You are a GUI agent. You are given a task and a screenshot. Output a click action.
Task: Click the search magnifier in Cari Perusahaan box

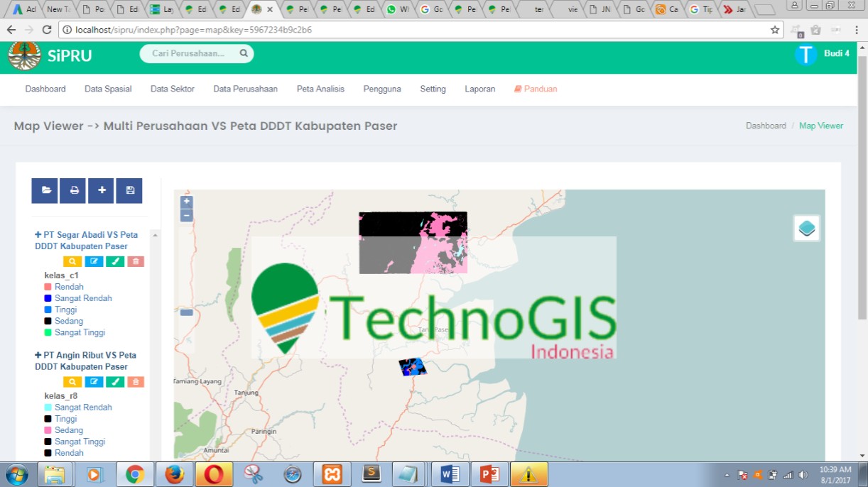coord(244,53)
